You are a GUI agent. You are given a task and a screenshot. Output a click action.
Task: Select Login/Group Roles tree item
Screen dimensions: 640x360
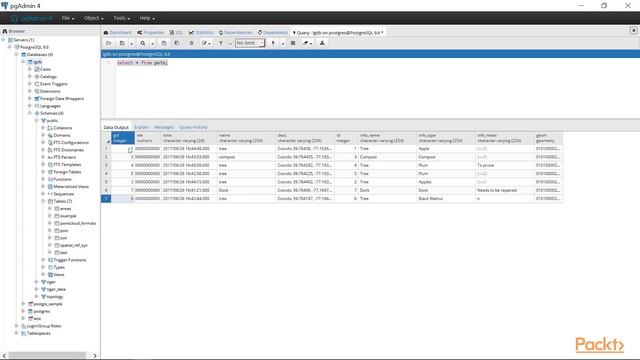[x=44, y=326]
